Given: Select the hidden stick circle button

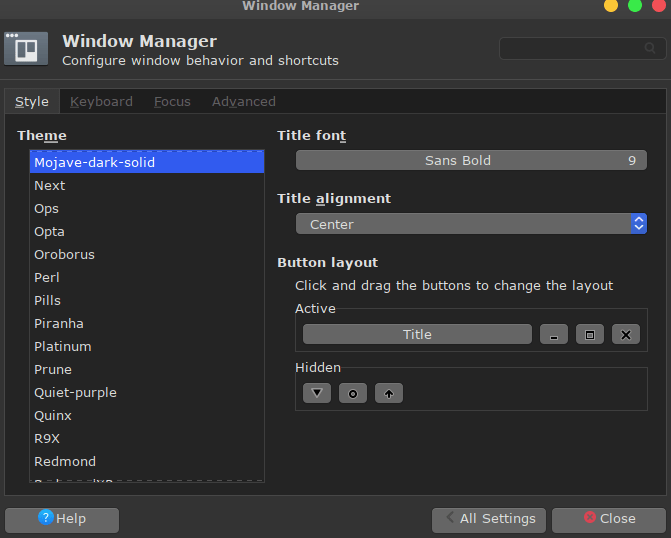Looking at the screenshot, I should [353, 393].
